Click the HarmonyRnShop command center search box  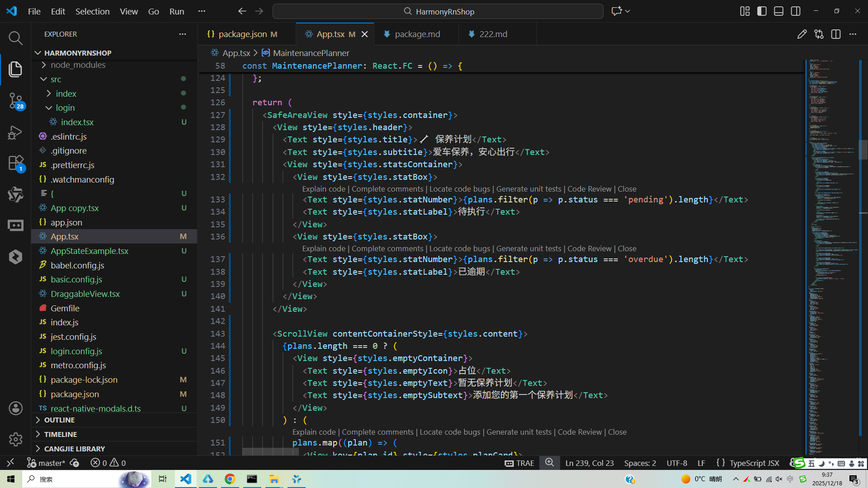coord(438,11)
